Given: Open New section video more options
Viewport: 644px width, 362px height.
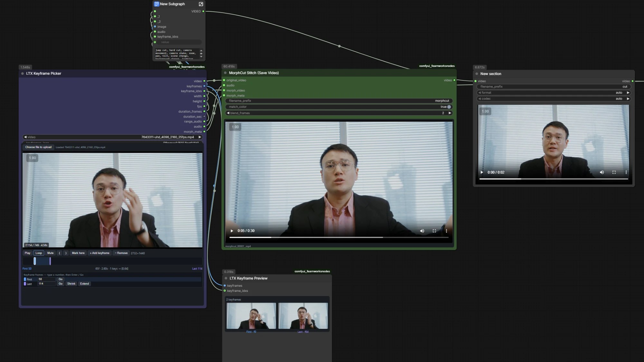Looking at the screenshot, I should (626, 172).
